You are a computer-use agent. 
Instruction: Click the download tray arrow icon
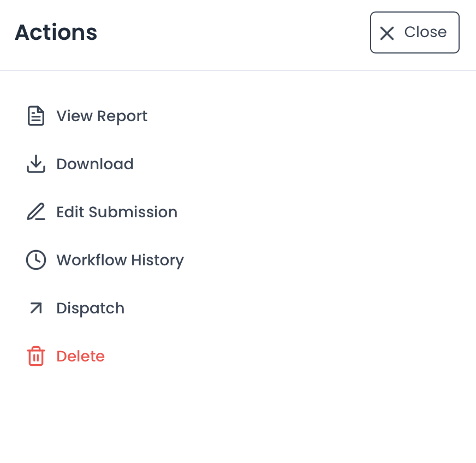tap(36, 164)
